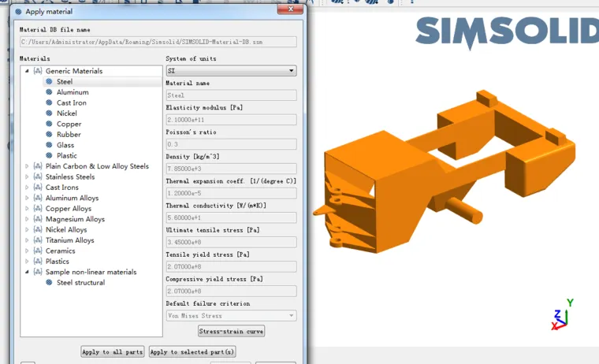Click the Density value field
Viewport: 599px width, 364px height.
[x=231, y=169]
